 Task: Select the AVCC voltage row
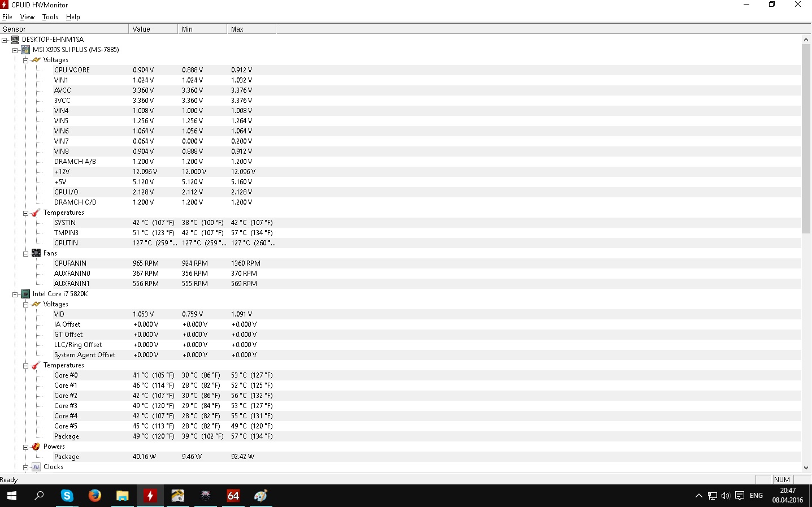click(x=427, y=90)
